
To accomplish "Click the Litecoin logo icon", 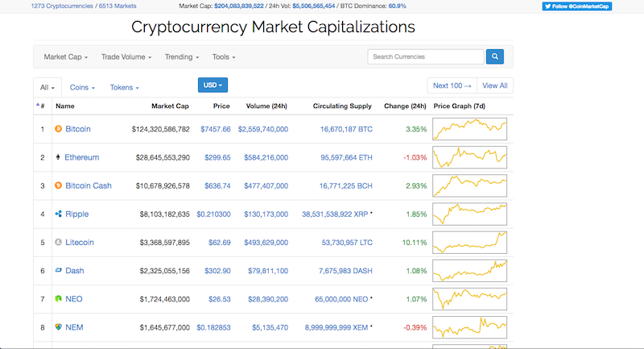I will click(58, 242).
